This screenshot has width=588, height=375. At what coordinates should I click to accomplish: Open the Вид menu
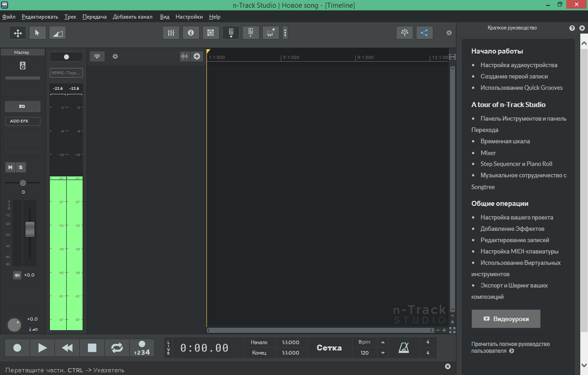tap(165, 17)
